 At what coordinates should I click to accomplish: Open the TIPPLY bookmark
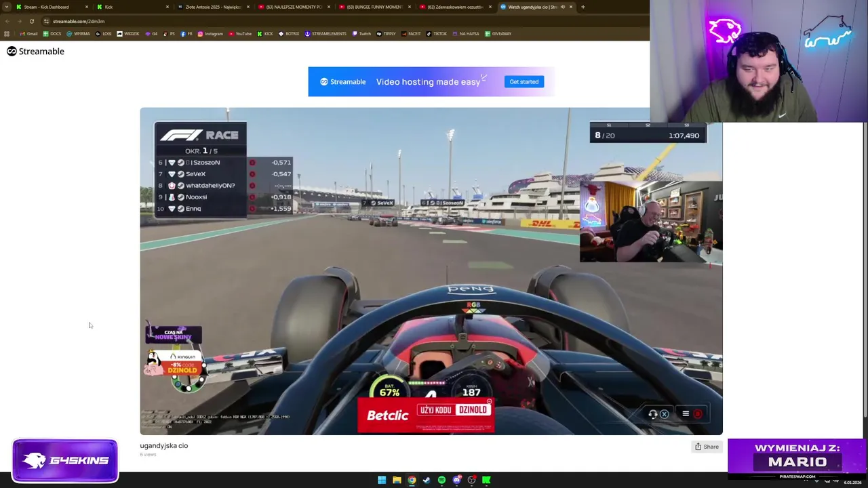[x=386, y=33]
